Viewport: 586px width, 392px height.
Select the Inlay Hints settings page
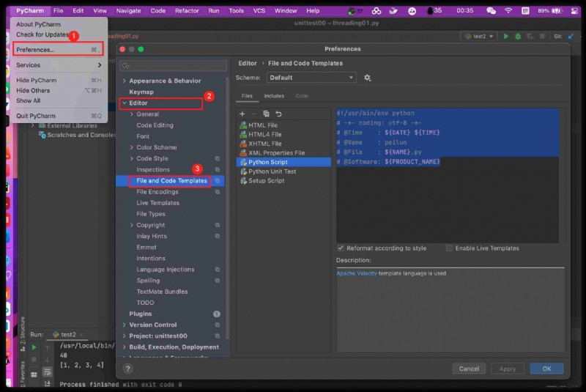point(152,236)
